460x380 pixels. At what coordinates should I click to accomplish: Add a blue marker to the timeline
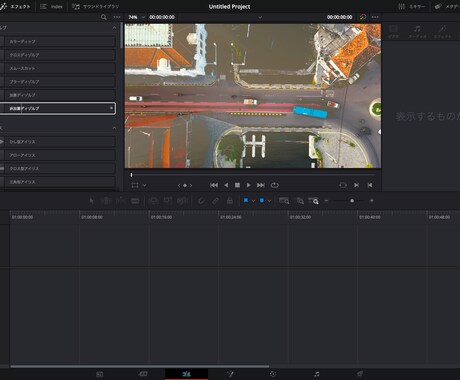point(262,201)
